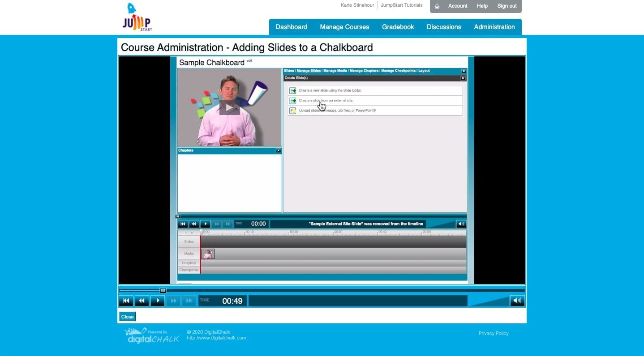Open the Dashboard tab
This screenshot has width=644, height=356.
(291, 27)
